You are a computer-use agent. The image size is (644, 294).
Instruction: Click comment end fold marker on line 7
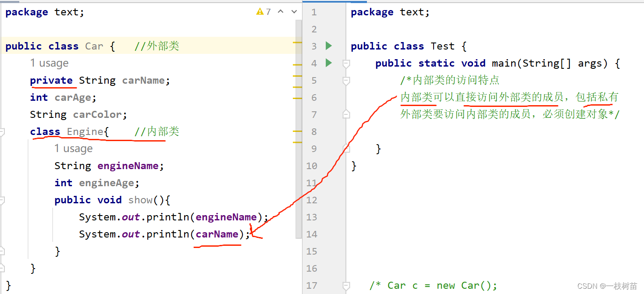(346, 114)
